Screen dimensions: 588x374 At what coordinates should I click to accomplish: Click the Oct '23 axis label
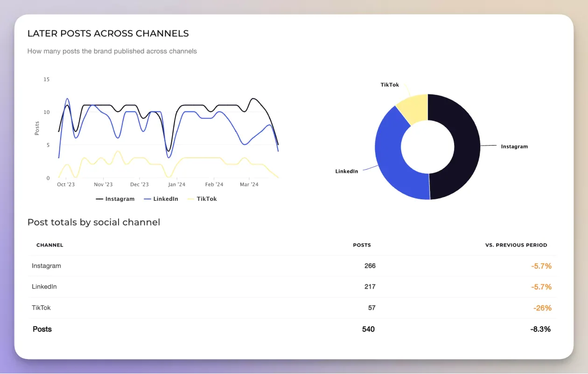tap(66, 184)
